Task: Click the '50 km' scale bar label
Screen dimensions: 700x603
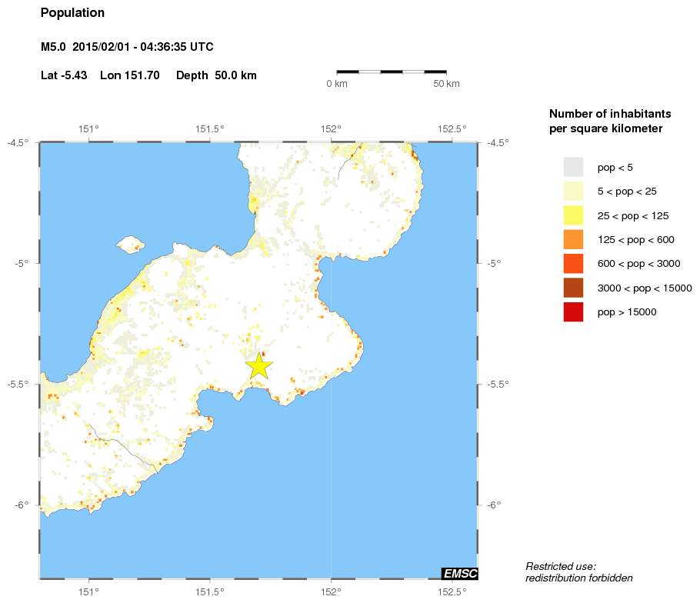Action: point(446,84)
